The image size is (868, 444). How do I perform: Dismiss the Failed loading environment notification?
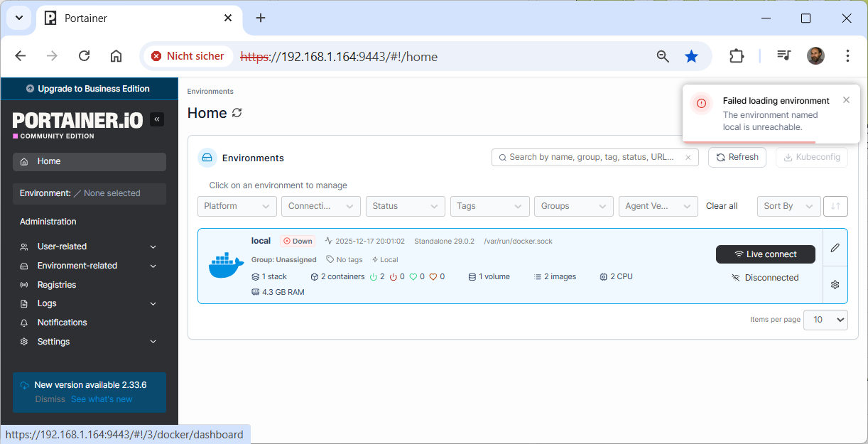click(x=846, y=100)
